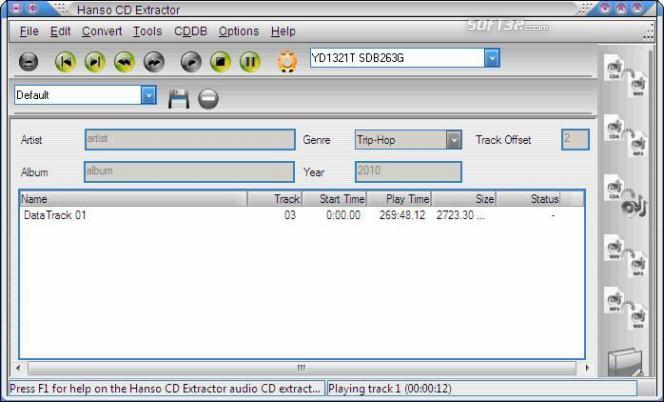Sort by the Track column header
The height and width of the screenshot is (402, 664).
275,199
